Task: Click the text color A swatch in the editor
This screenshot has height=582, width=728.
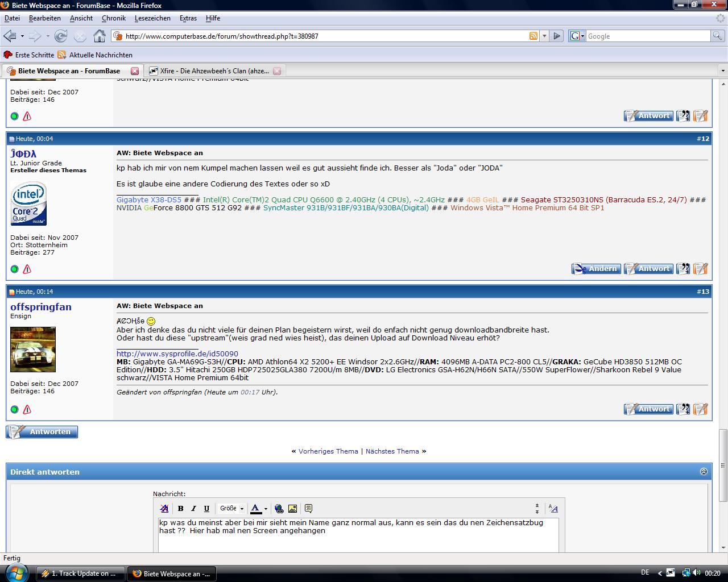Action: point(256,509)
